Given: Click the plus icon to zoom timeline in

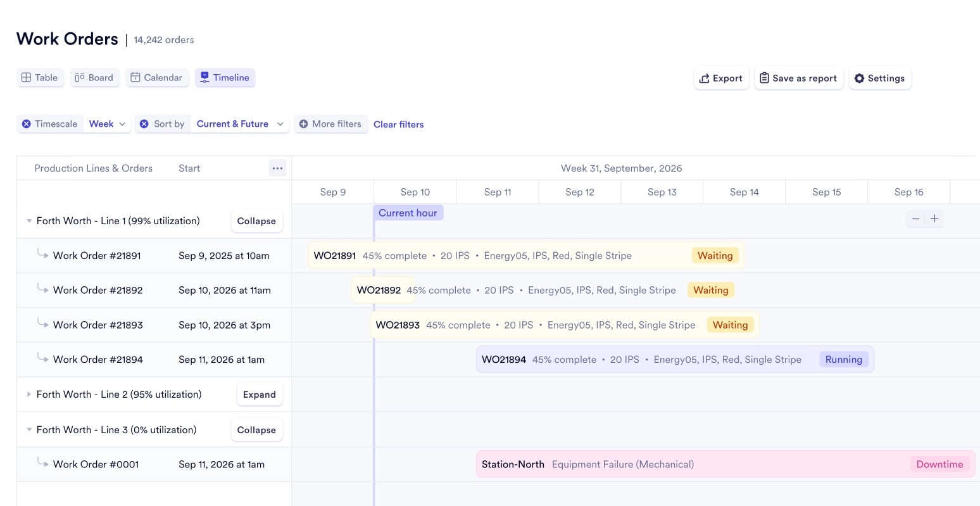Looking at the screenshot, I should [934, 218].
